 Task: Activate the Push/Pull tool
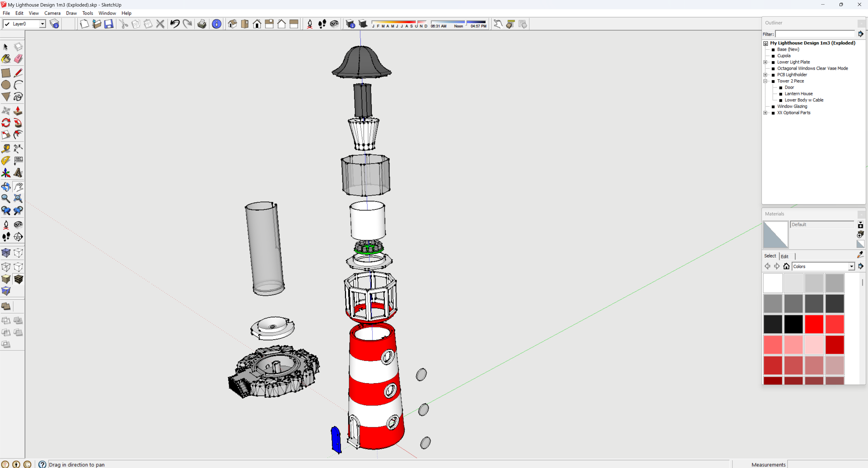click(18, 111)
